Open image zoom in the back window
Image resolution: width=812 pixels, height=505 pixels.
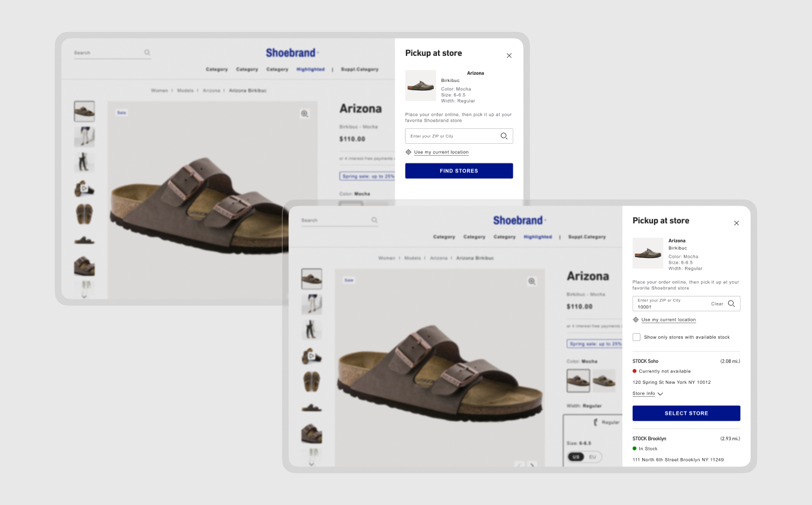click(304, 114)
